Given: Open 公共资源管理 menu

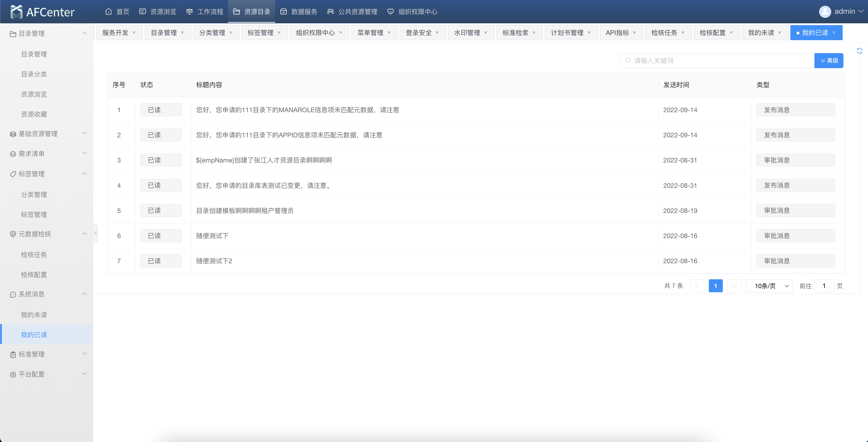Looking at the screenshot, I should click(x=352, y=12).
